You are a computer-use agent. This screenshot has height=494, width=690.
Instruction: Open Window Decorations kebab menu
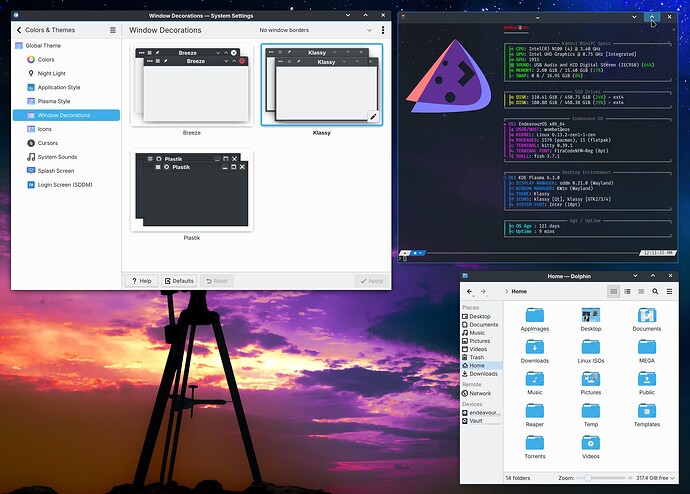(382, 30)
